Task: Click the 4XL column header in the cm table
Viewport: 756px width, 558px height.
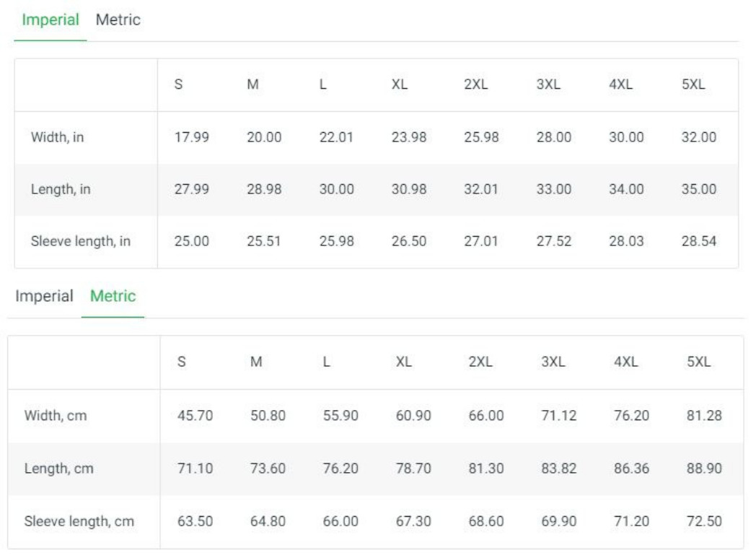Action: tap(626, 362)
